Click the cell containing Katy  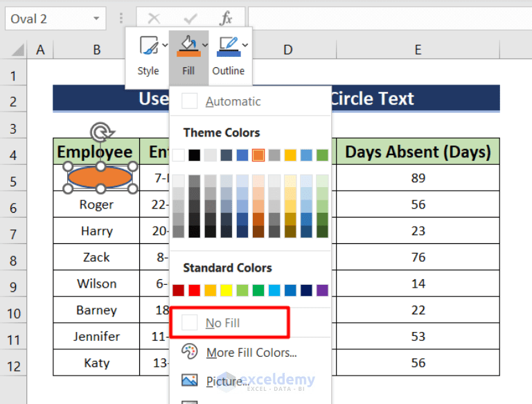point(96,362)
